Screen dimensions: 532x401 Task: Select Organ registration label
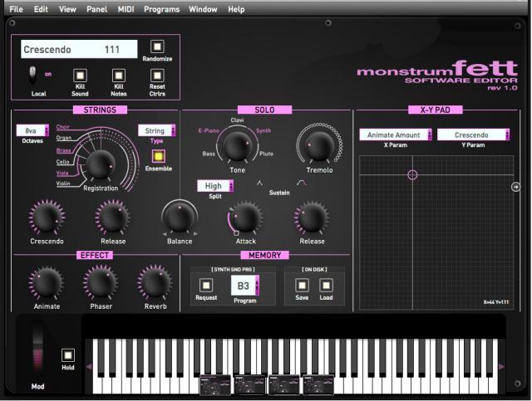click(64, 138)
